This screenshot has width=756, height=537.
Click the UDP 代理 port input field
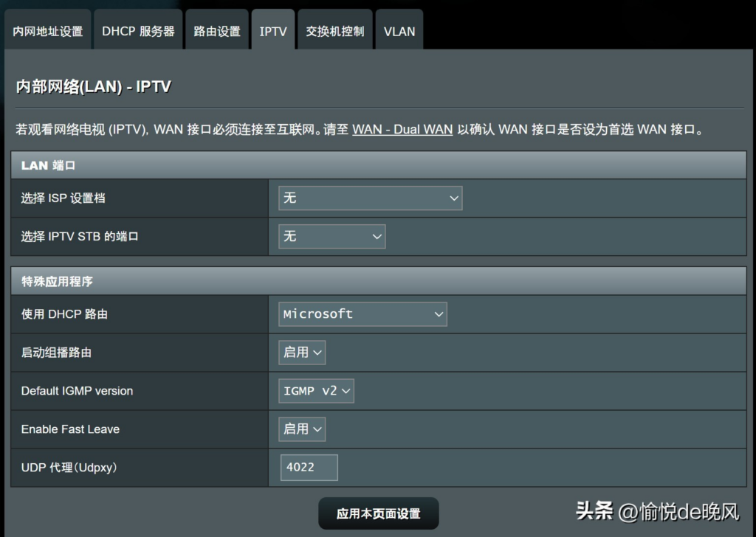click(x=309, y=468)
